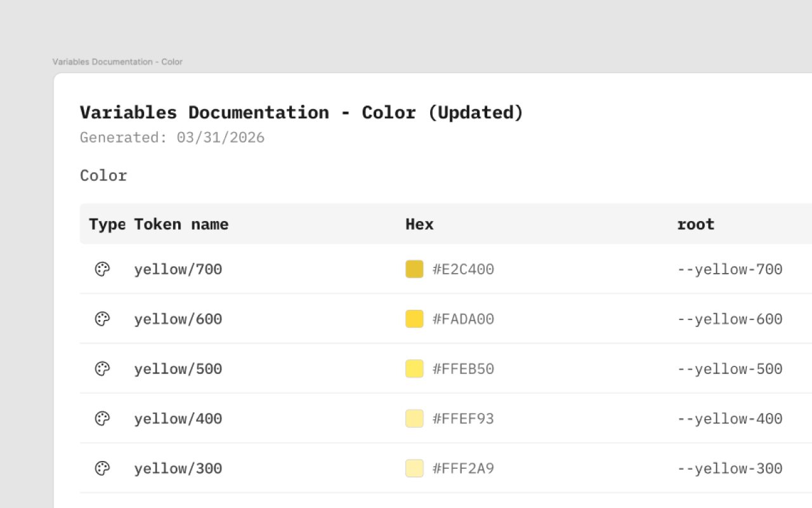Screen dimensions: 812x508
Task: Click the --yellow-700 root variable text
Action: click(x=730, y=269)
